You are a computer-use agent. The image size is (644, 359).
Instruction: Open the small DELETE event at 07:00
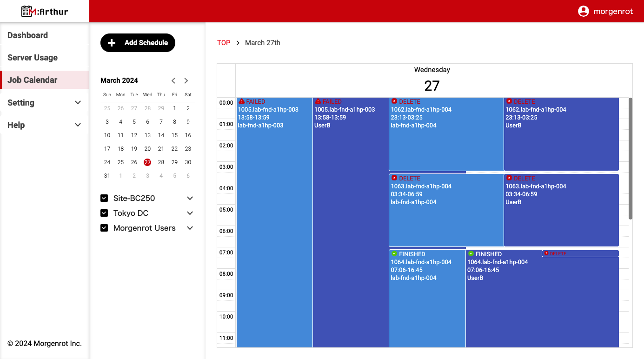(x=580, y=253)
